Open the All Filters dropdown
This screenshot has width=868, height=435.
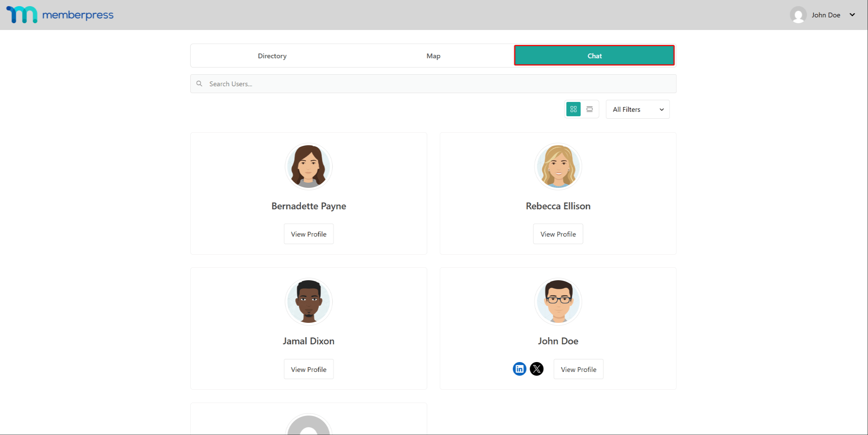click(637, 109)
